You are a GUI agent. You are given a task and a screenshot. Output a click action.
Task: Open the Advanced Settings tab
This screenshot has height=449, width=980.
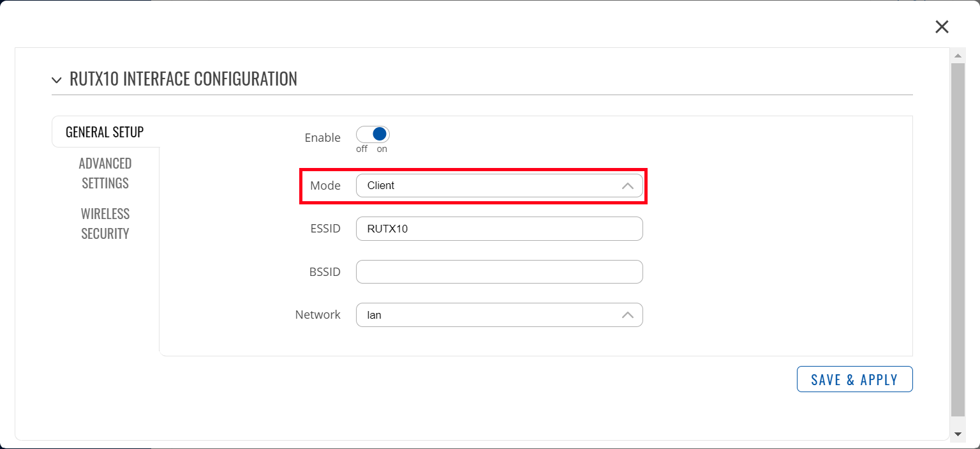pyautogui.click(x=105, y=173)
